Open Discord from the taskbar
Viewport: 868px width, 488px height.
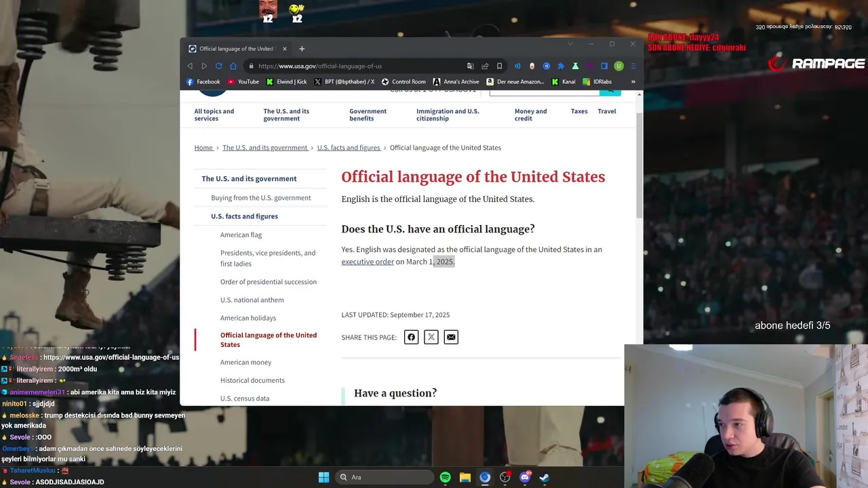click(524, 477)
